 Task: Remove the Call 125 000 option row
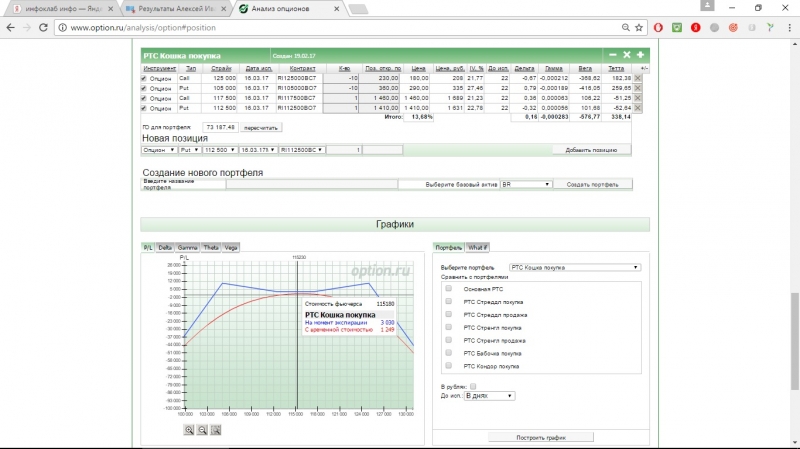point(638,78)
